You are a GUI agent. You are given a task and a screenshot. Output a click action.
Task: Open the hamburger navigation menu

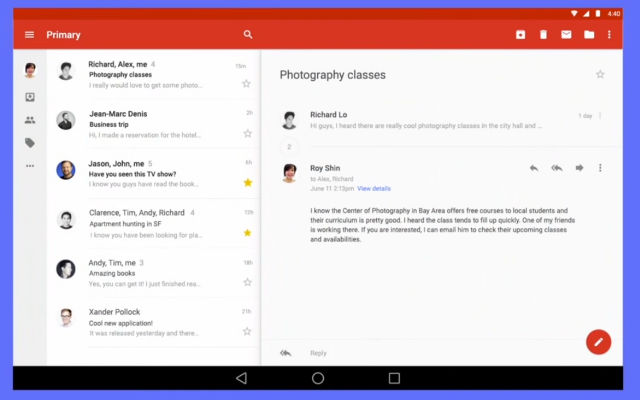(29, 35)
